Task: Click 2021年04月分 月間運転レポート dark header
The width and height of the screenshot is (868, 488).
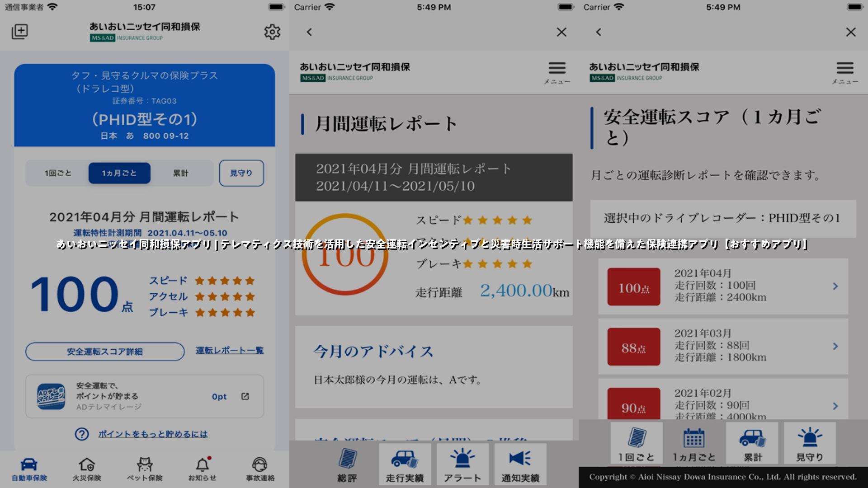Action: pos(434,177)
